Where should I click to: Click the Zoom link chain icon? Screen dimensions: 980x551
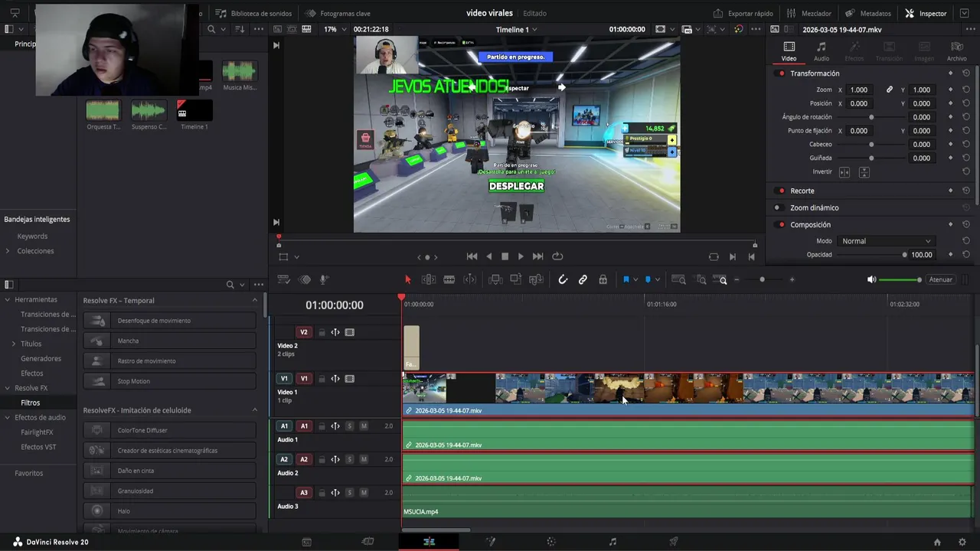(890, 90)
